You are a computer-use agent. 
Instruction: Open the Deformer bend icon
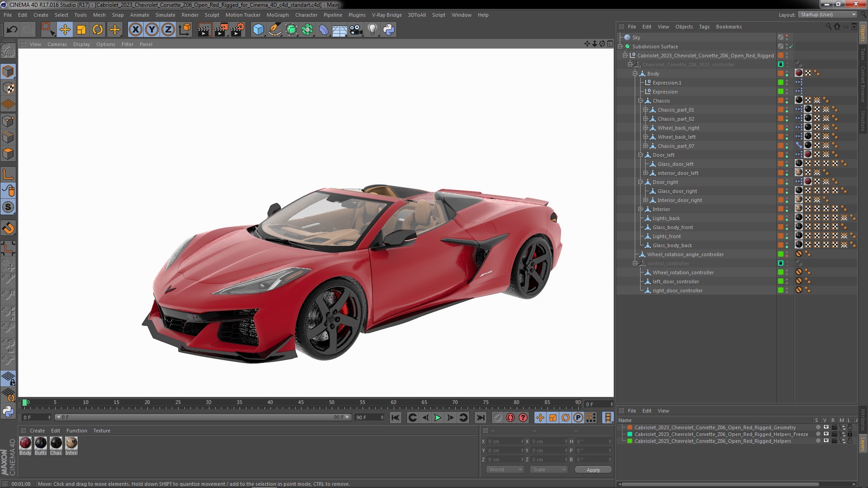(324, 30)
